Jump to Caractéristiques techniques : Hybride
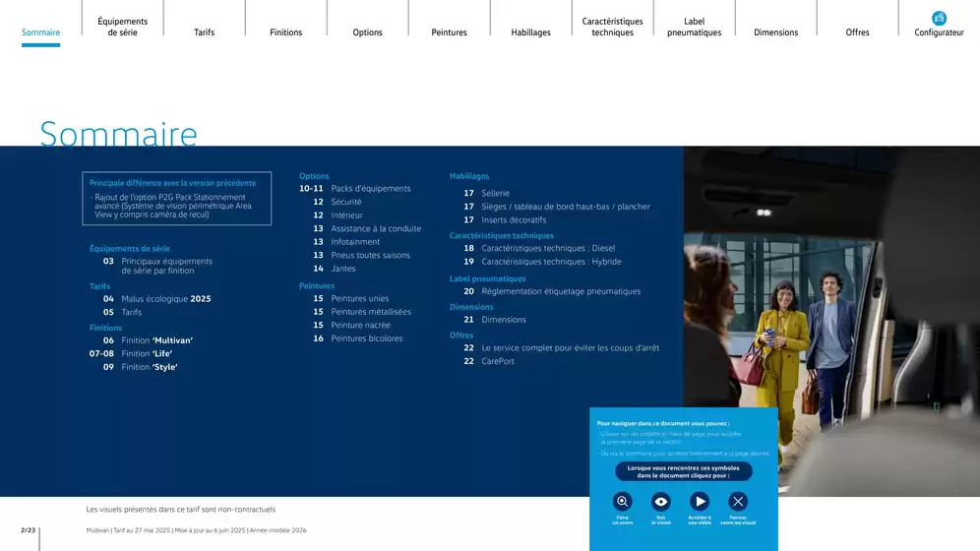The image size is (980, 551). (551, 262)
